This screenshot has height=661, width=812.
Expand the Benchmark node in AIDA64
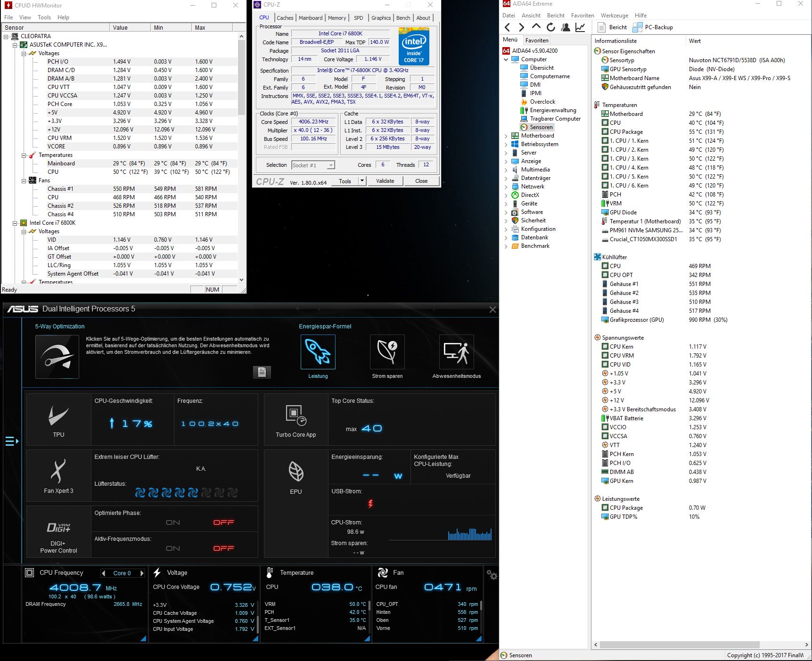click(x=506, y=246)
